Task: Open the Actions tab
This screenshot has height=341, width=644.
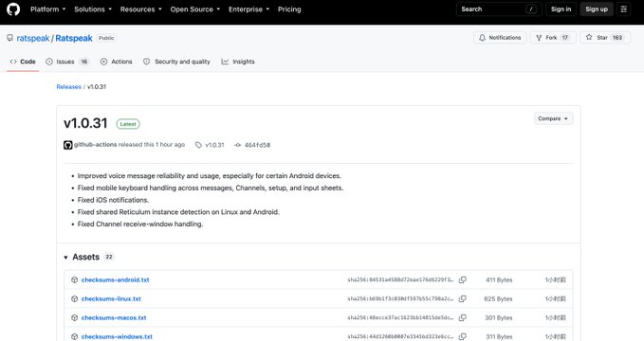Action: 117,62
